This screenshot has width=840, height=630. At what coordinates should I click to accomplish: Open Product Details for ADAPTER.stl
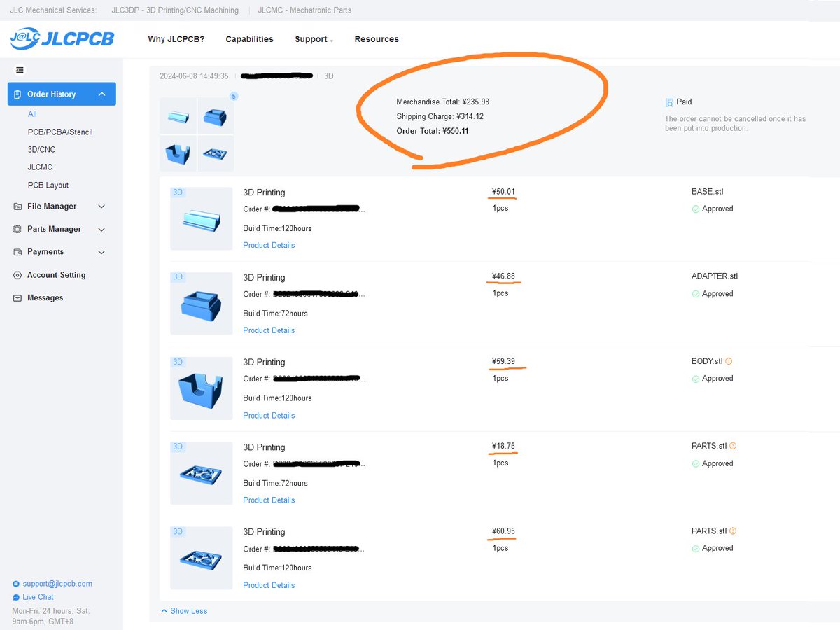[269, 330]
